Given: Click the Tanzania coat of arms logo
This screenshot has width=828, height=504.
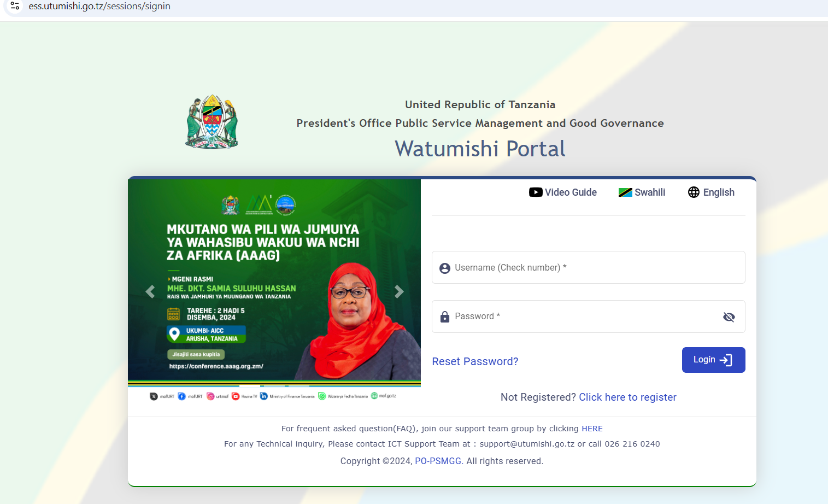Looking at the screenshot, I should pos(212,122).
